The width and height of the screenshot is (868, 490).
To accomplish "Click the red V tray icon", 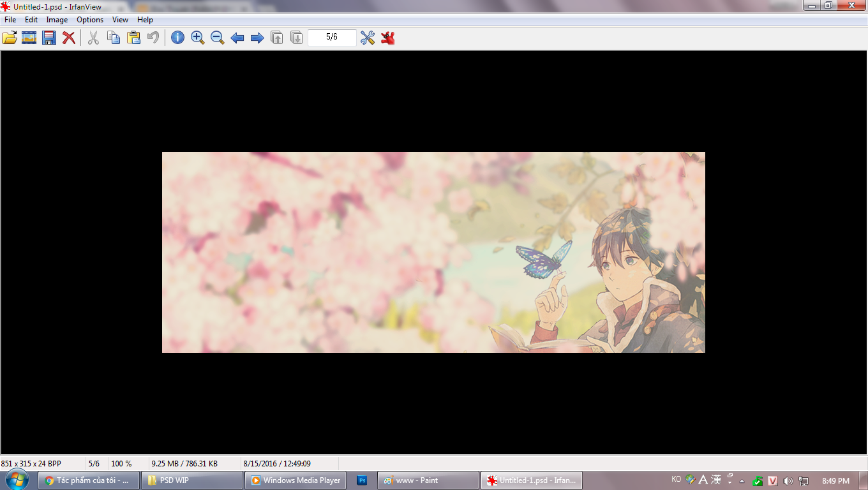I will tap(772, 481).
